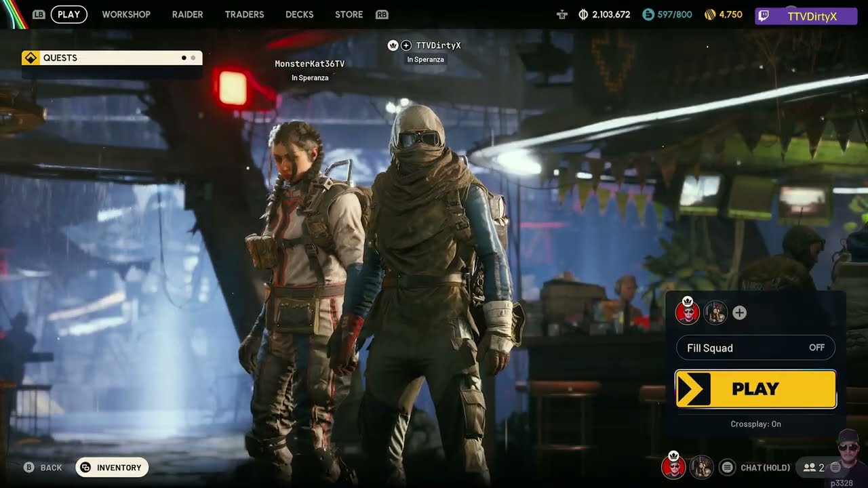Click the B controller button icon
868x488 pixels.
click(x=28, y=468)
